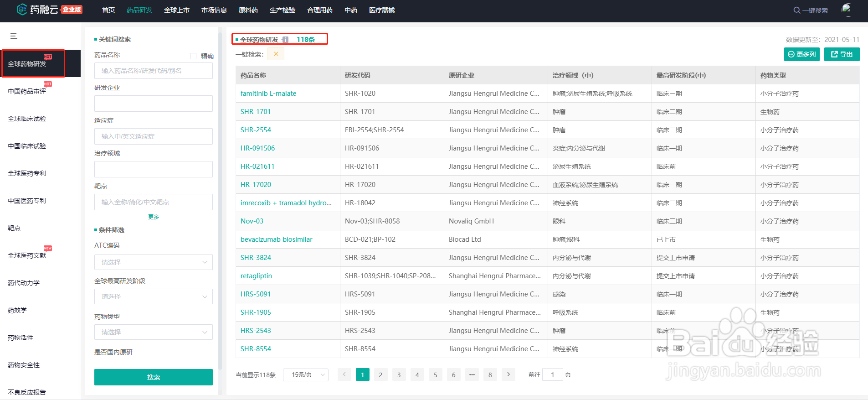Open 市场信息 in top navigation
This screenshot has width=868, height=400.
click(x=214, y=10)
